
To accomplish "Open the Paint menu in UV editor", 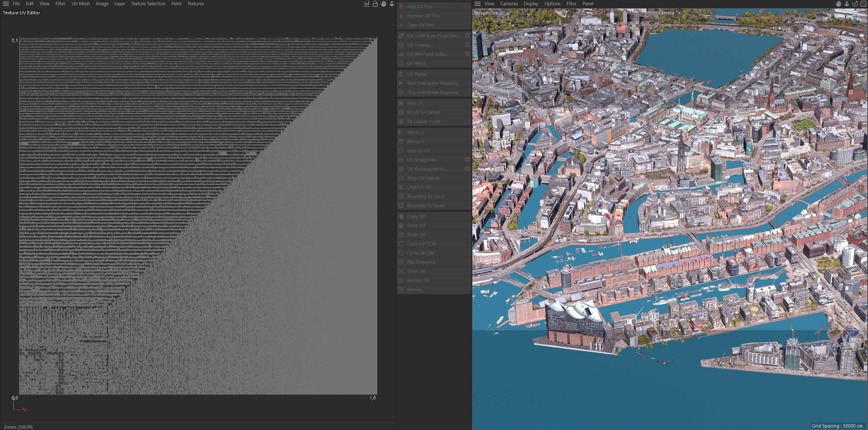I will (176, 4).
